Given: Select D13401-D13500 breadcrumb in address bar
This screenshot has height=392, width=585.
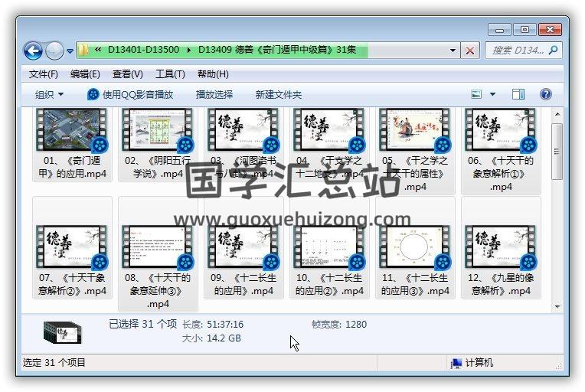Looking at the screenshot, I should point(143,50).
